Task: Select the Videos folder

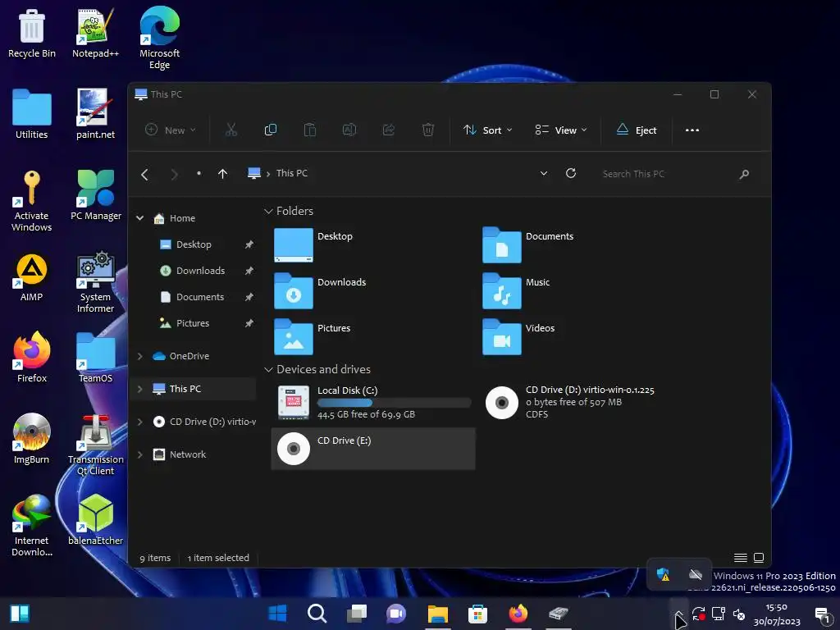Action: pyautogui.click(x=518, y=337)
